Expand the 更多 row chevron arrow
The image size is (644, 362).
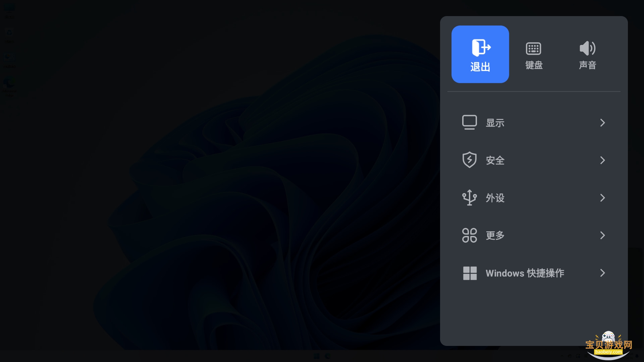point(602,235)
